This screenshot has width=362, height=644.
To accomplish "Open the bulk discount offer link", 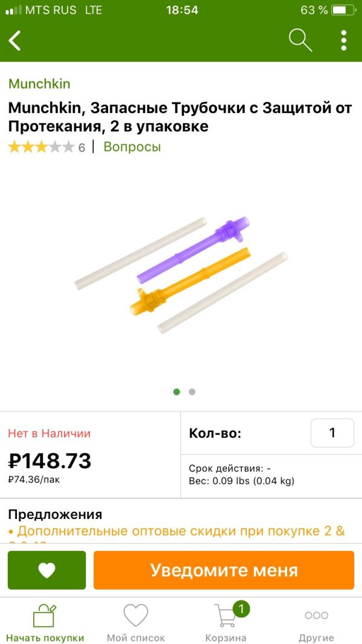I will coord(181,532).
